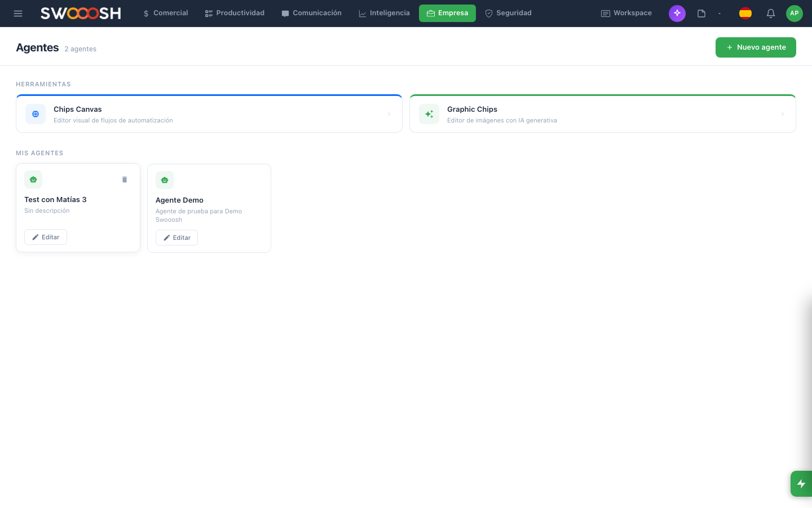This screenshot has height=508, width=812.
Task: Open the purple AI sparkle assistant icon
Action: click(677, 13)
